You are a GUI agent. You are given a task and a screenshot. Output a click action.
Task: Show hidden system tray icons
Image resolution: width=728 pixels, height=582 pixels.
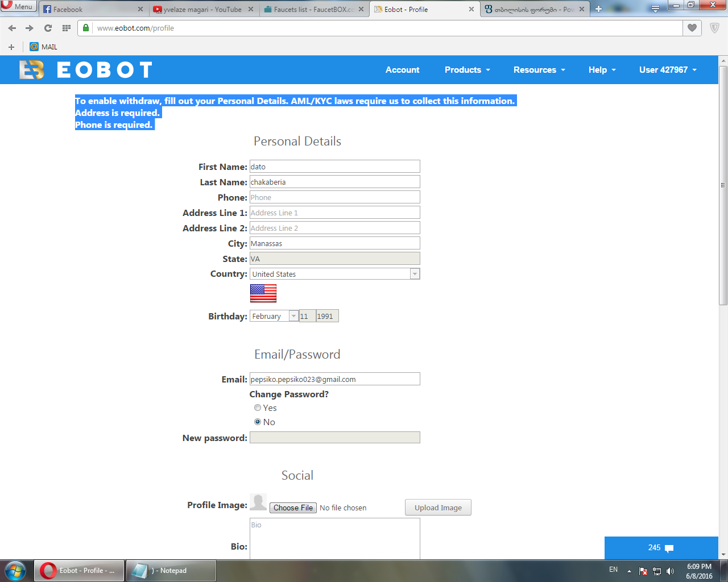629,571
